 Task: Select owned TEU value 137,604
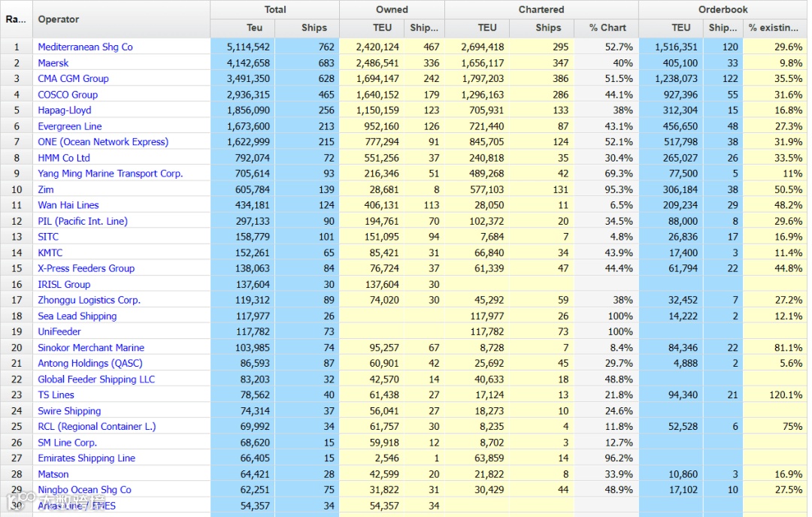(x=382, y=284)
